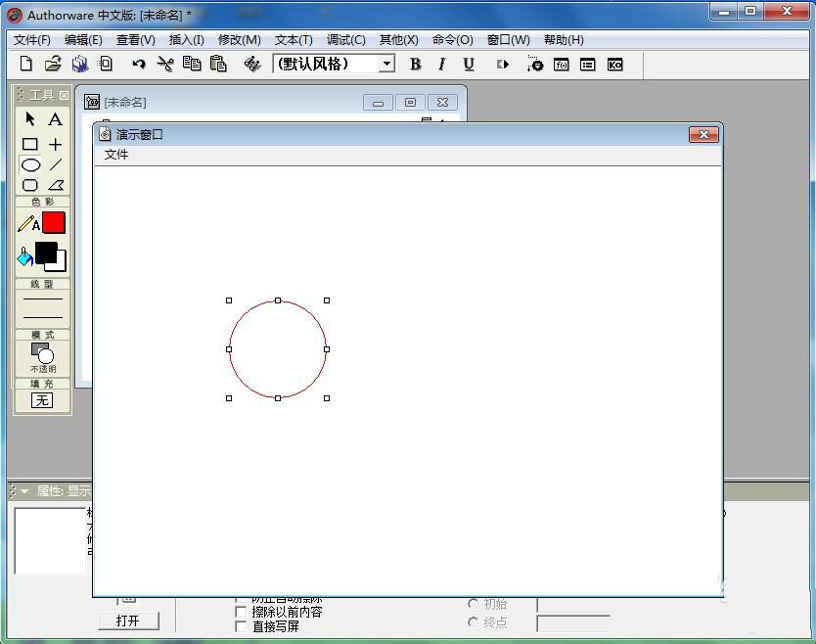
Task: Select the Ellipse tool in the toolbox
Action: click(x=30, y=164)
